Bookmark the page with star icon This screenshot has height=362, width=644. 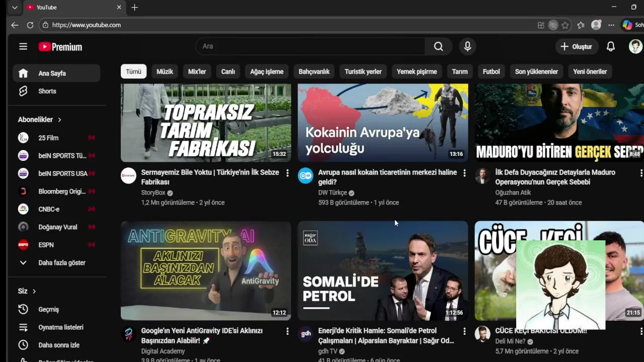pyautogui.click(x=565, y=25)
